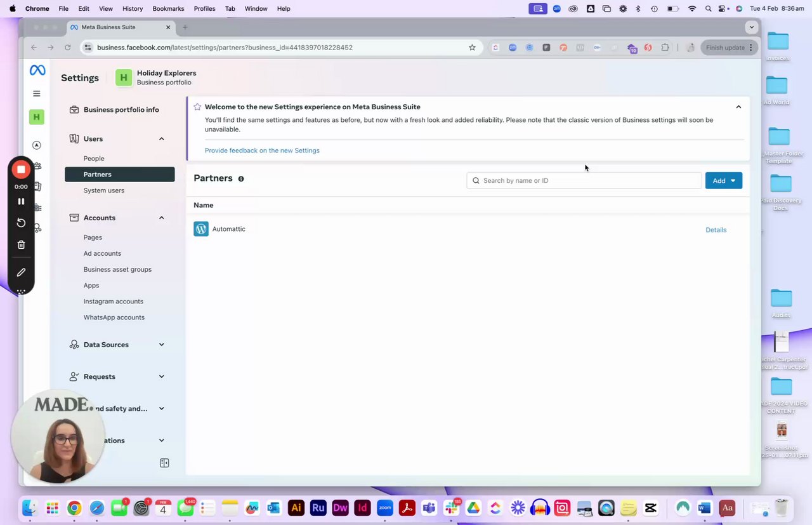Screen dimensions: 812x525
Task: Click Provide feedback on the new Settings
Action: click(x=262, y=150)
